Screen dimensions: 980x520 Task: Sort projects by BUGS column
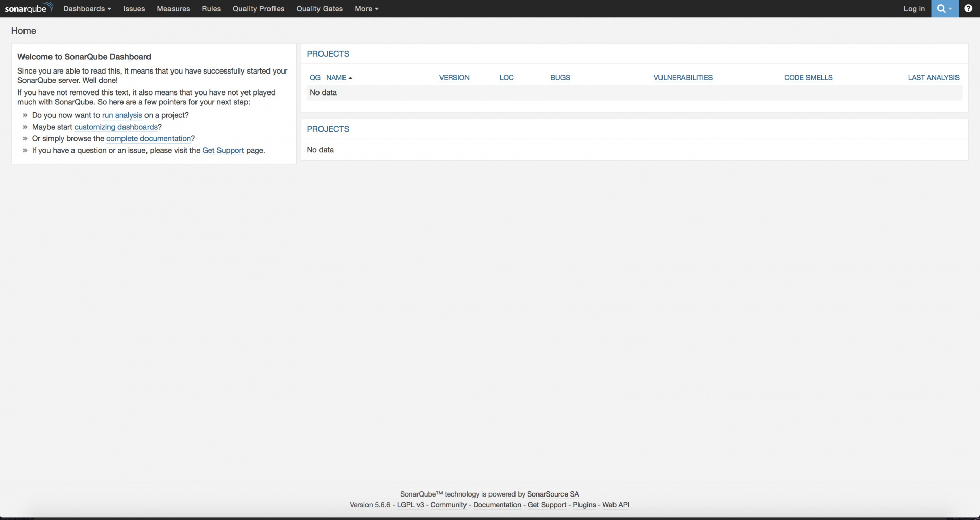pyautogui.click(x=560, y=78)
